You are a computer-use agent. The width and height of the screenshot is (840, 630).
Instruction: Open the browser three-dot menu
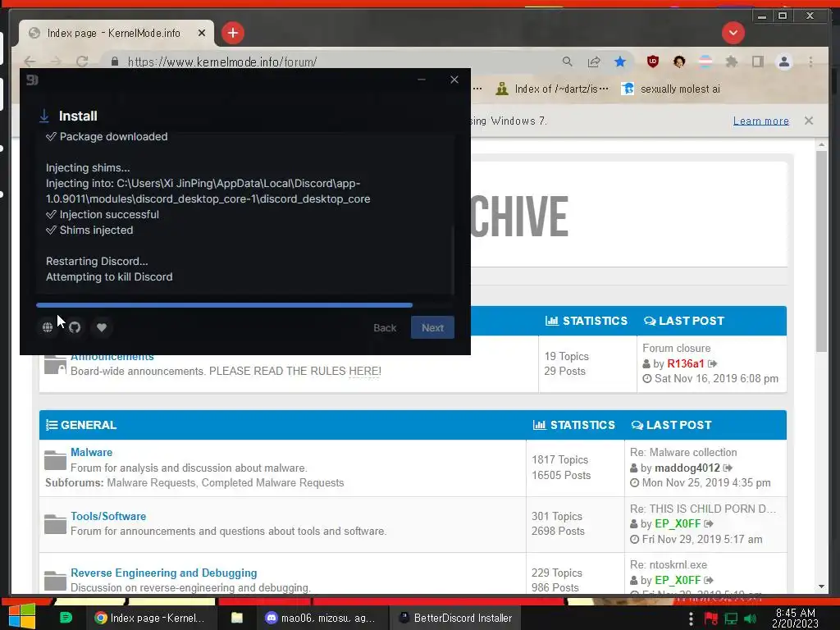[x=810, y=62]
